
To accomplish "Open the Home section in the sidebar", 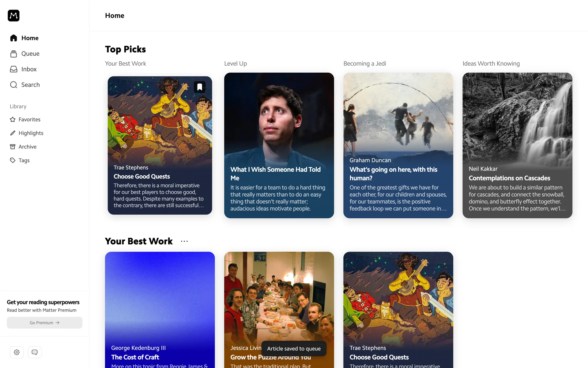I will (x=24, y=38).
